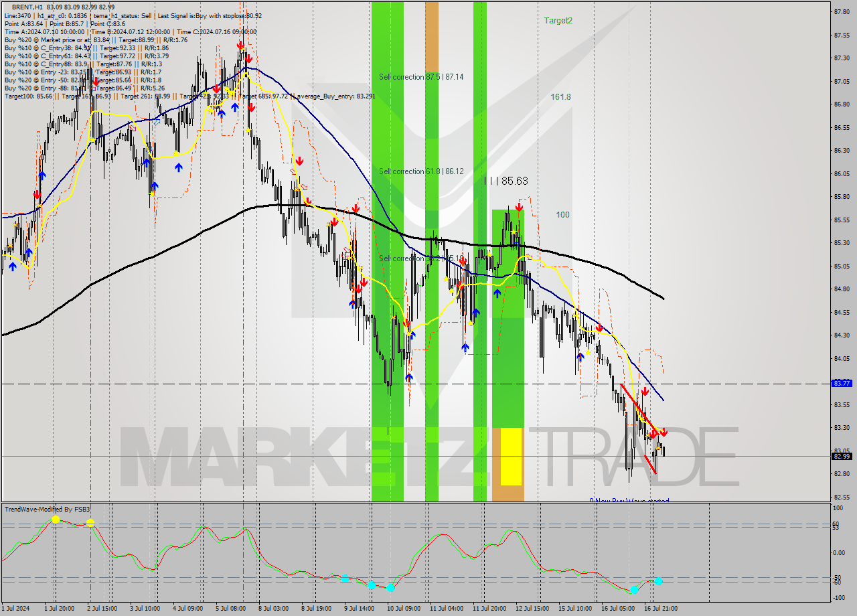Select the blue buy arrow near 3 Jul 10:00
Viewport: 857px width, 616px height.
[147, 163]
